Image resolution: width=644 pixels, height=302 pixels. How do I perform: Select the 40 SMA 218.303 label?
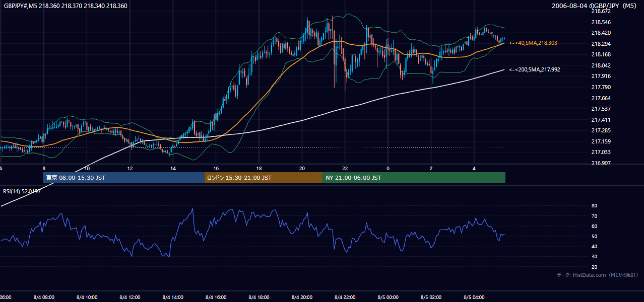pos(533,43)
